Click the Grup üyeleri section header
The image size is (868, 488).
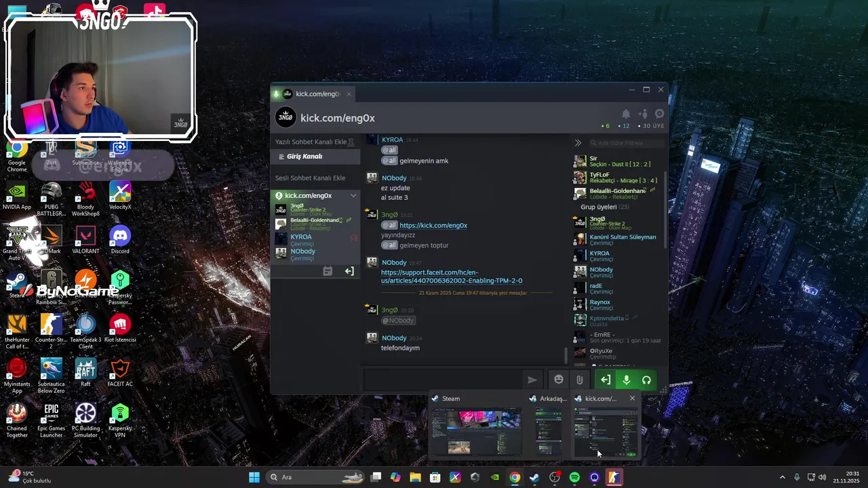pyautogui.click(x=605, y=207)
